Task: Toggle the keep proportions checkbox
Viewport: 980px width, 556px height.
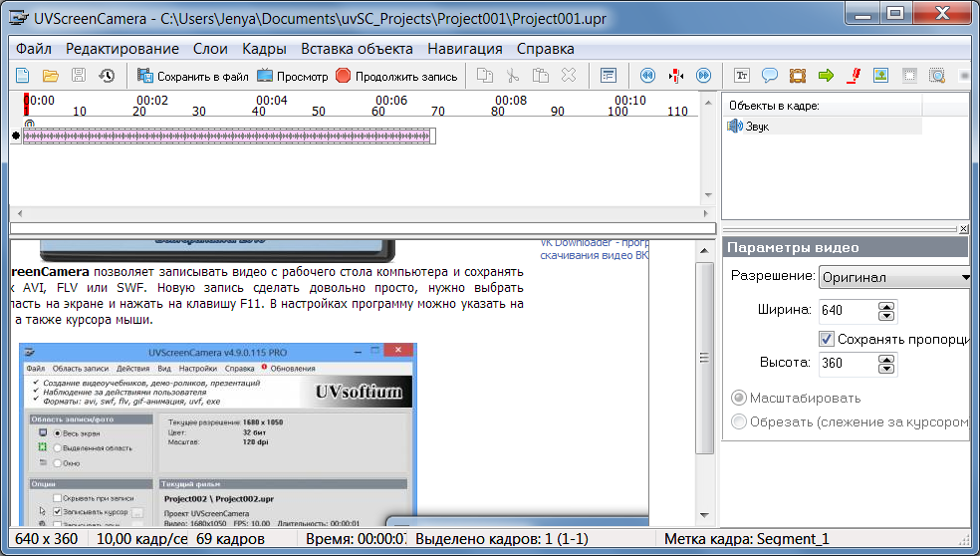Action: click(826, 339)
